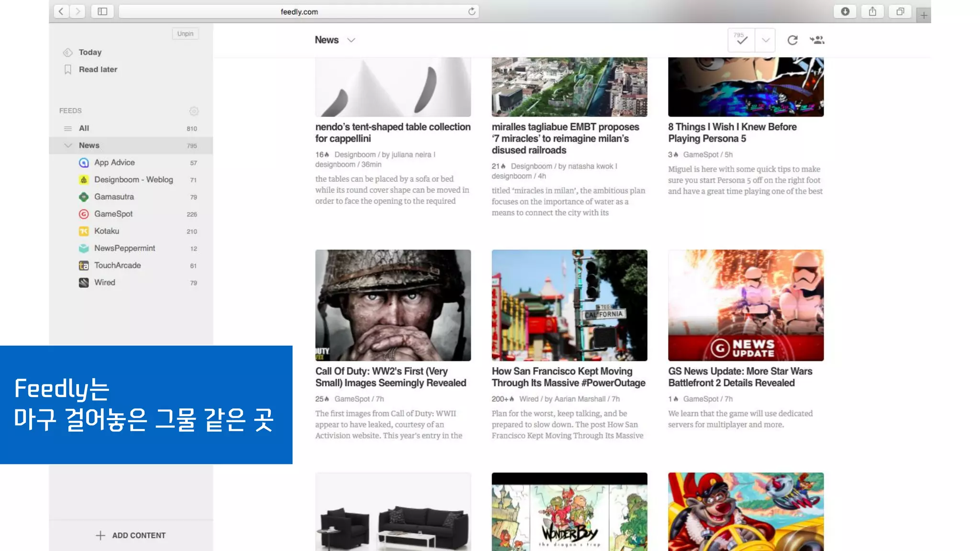This screenshot has height=551, width=980.
Task: Click the Designboom feed icon
Action: click(84, 180)
